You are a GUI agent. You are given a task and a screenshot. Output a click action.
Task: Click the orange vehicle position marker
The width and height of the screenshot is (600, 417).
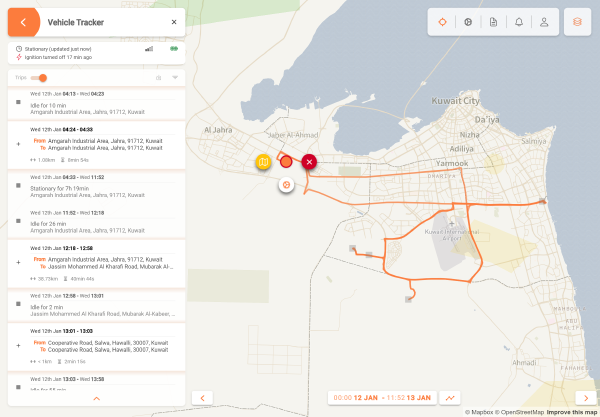(x=286, y=162)
